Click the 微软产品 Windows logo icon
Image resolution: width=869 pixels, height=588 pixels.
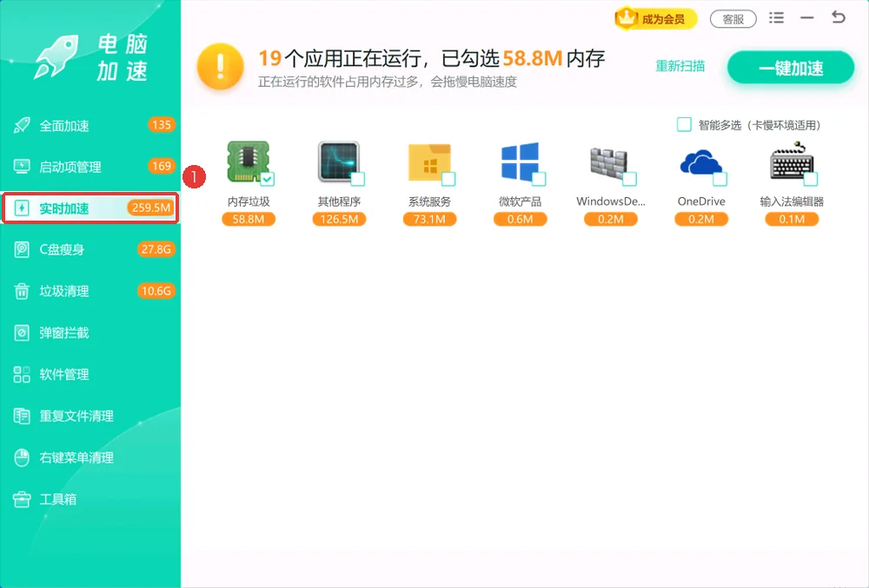click(x=520, y=162)
